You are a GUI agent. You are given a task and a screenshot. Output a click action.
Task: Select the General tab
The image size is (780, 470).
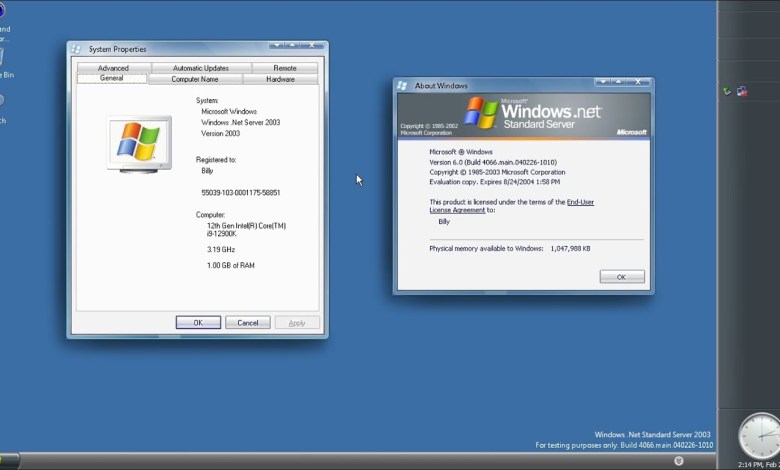point(112,78)
